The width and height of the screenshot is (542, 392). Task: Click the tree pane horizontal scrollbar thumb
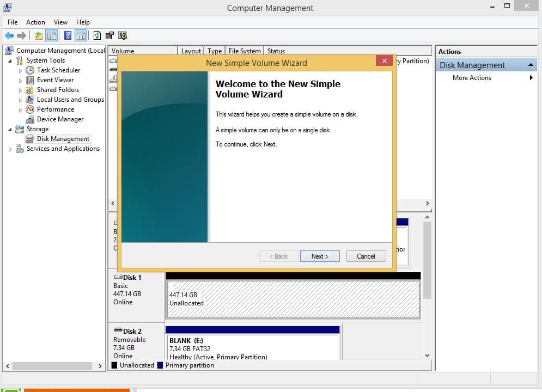(52, 366)
